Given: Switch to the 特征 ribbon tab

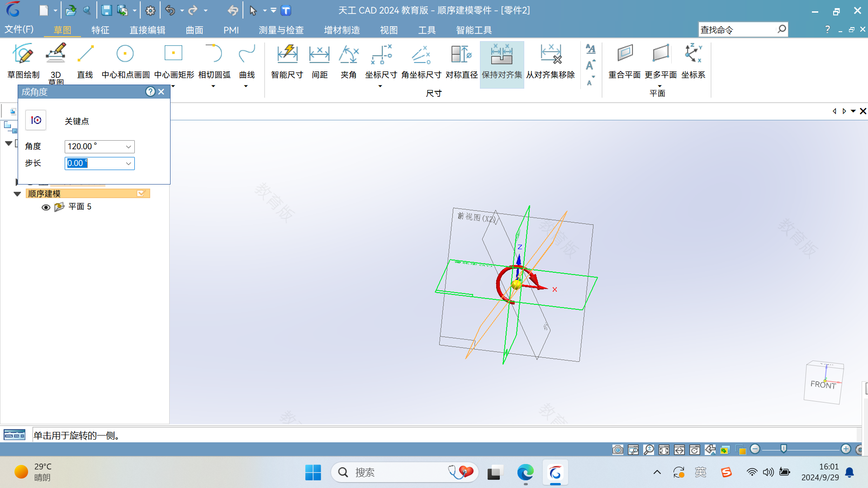Looking at the screenshot, I should (x=100, y=30).
